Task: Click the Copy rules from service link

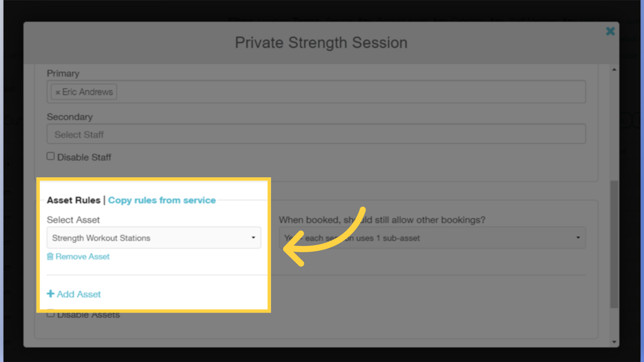Action: 162,200
